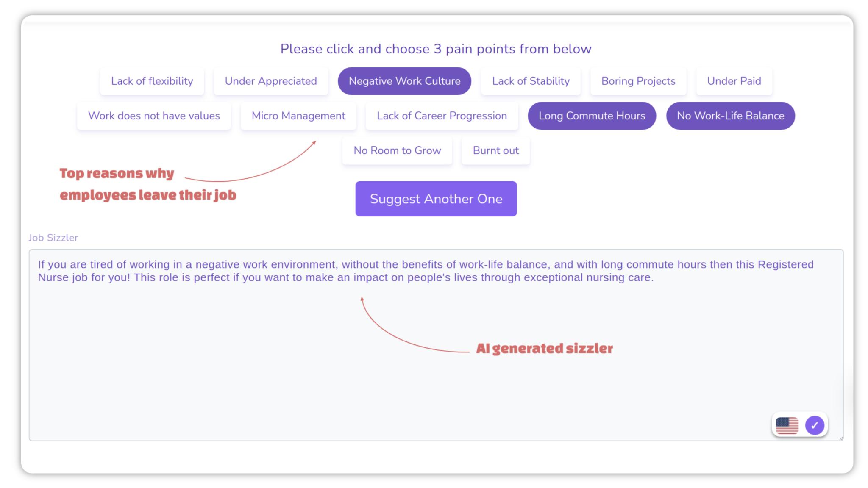
Task: Select the Work does not have values chip
Action: tap(153, 116)
